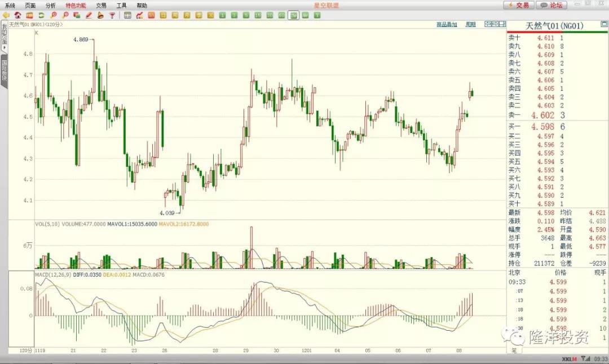
Task: Select the 笔 tab at panel bottom
Action: [514, 351]
